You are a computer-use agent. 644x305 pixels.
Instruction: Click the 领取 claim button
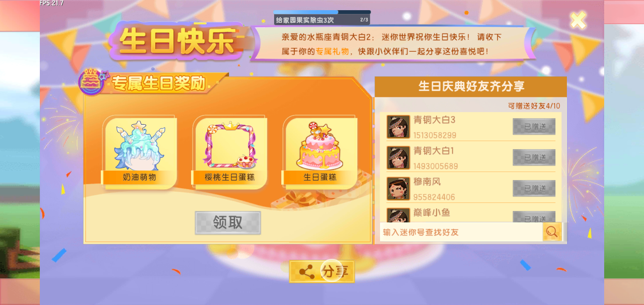pyautogui.click(x=228, y=222)
